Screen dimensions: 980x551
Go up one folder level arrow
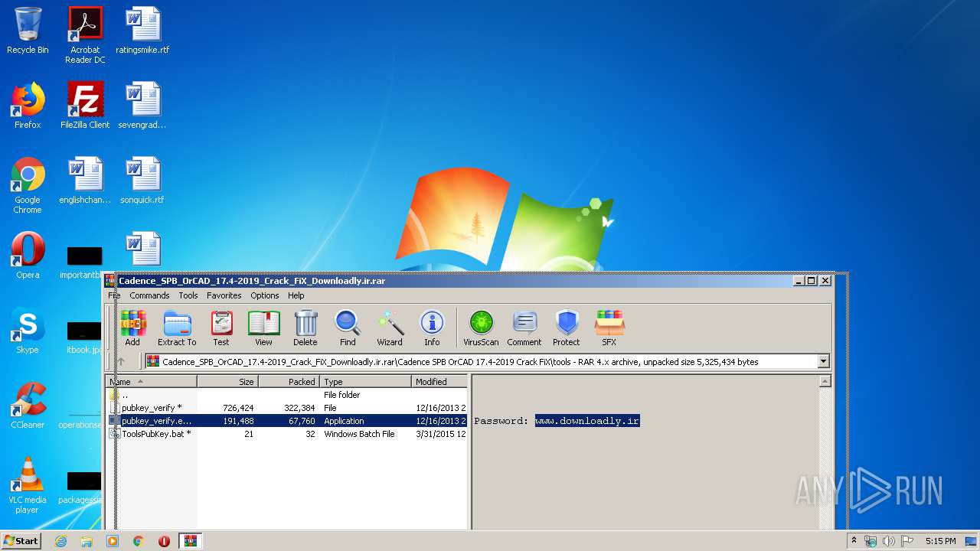click(x=121, y=362)
